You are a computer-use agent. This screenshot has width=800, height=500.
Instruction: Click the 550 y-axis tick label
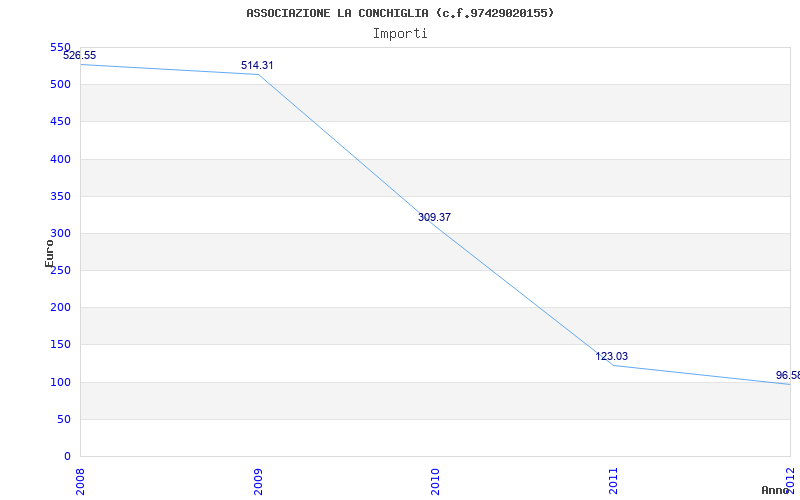[60, 47]
